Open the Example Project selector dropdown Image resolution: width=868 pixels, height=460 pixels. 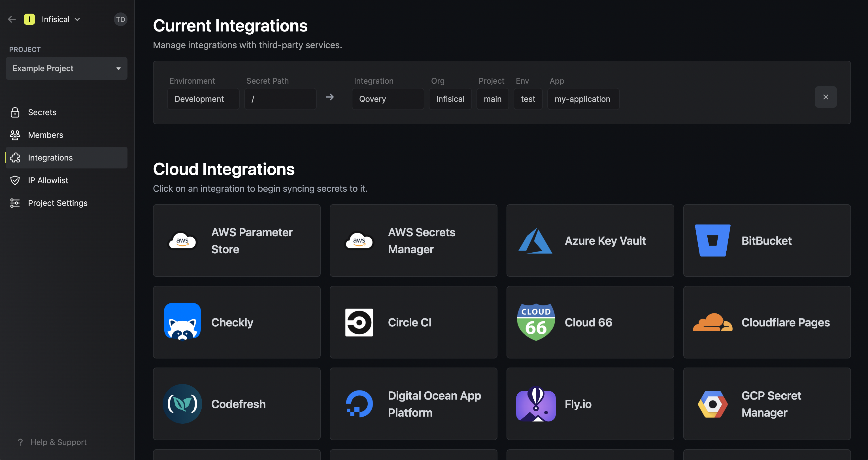pyautogui.click(x=66, y=68)
